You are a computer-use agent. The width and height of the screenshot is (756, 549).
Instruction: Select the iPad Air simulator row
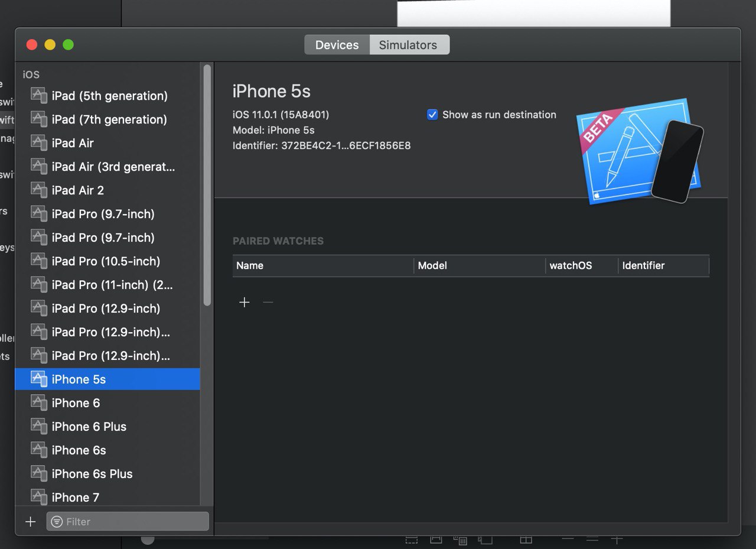tap(107, 143)
